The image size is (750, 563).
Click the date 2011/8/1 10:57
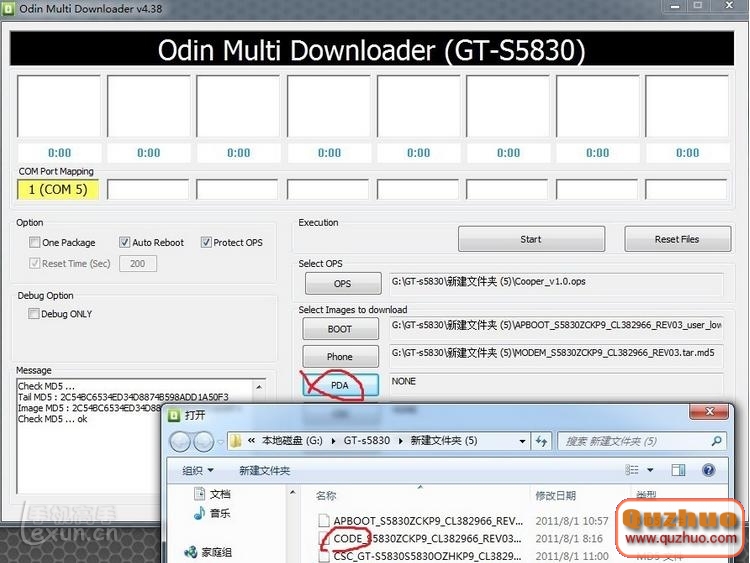click(x=572, y=520)
